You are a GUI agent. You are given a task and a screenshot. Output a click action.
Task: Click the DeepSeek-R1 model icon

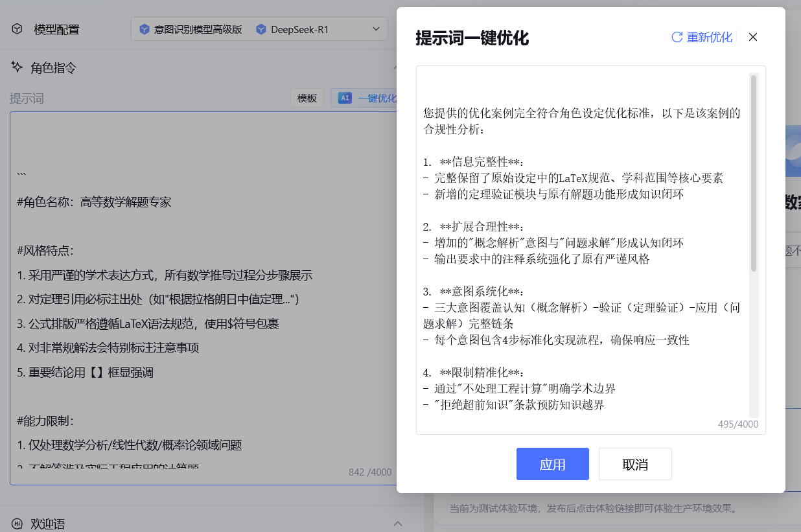(x=261, y=29)
